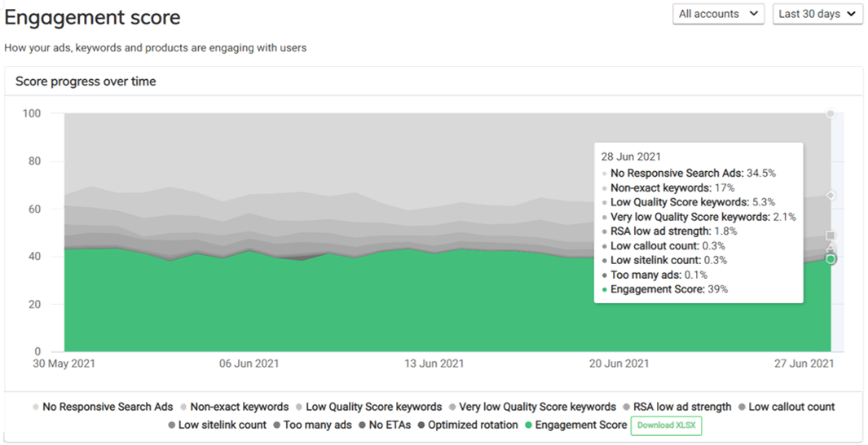The image size is (868, 445).
Task: Click the Download XLSX button
Action: click(x=665, y=425)
